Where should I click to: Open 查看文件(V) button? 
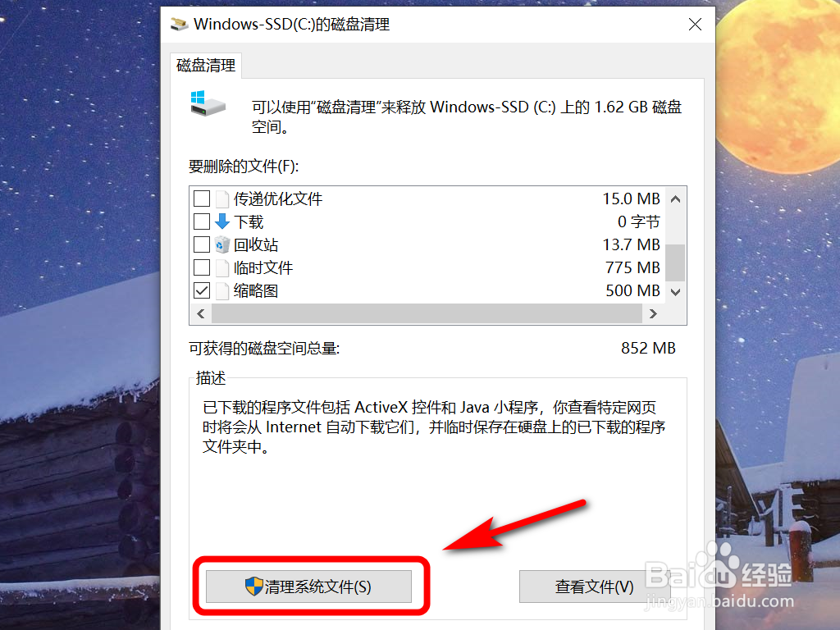pos(595,587)
